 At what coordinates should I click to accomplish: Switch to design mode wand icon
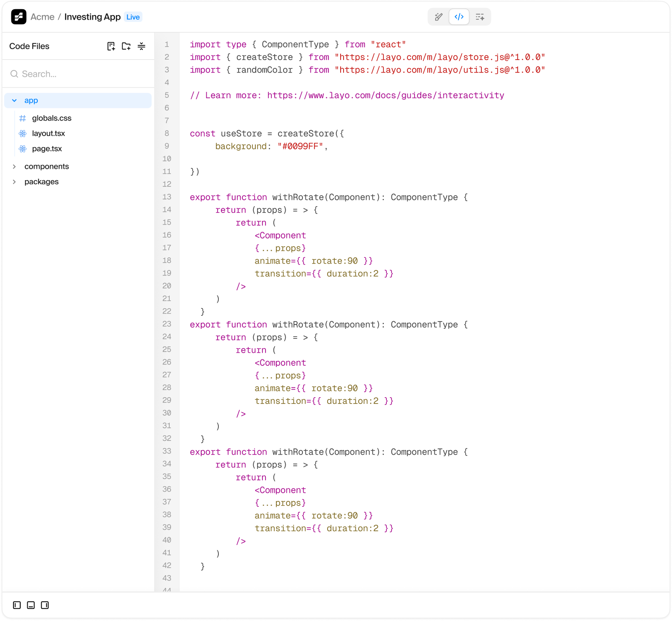[438, 17]
